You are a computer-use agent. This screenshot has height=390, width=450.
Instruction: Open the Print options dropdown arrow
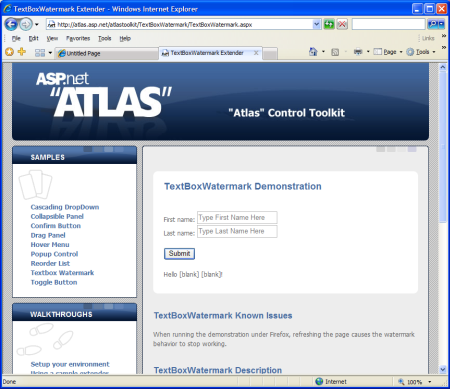point(368,52)
